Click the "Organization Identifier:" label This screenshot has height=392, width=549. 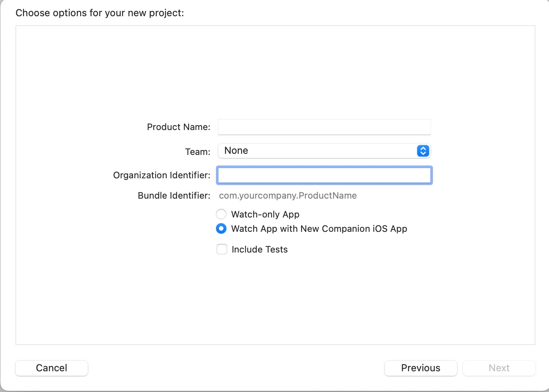pos(162,175)
